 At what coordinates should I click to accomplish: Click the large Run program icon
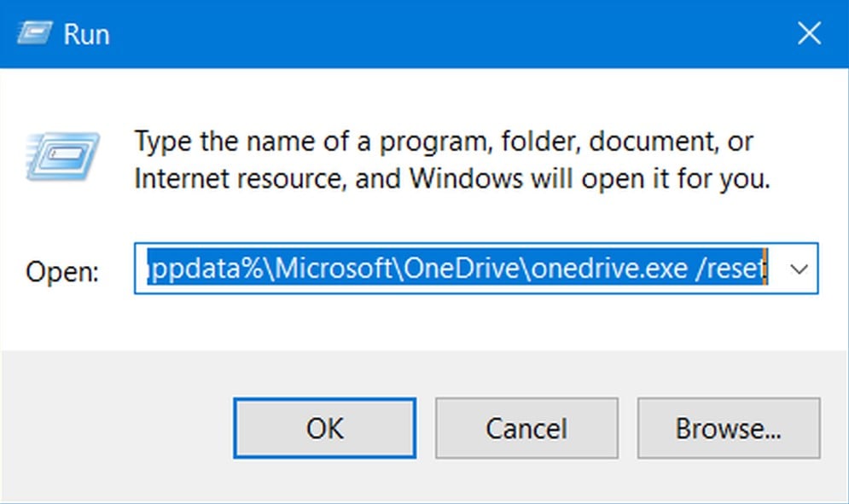click(61, 156)
